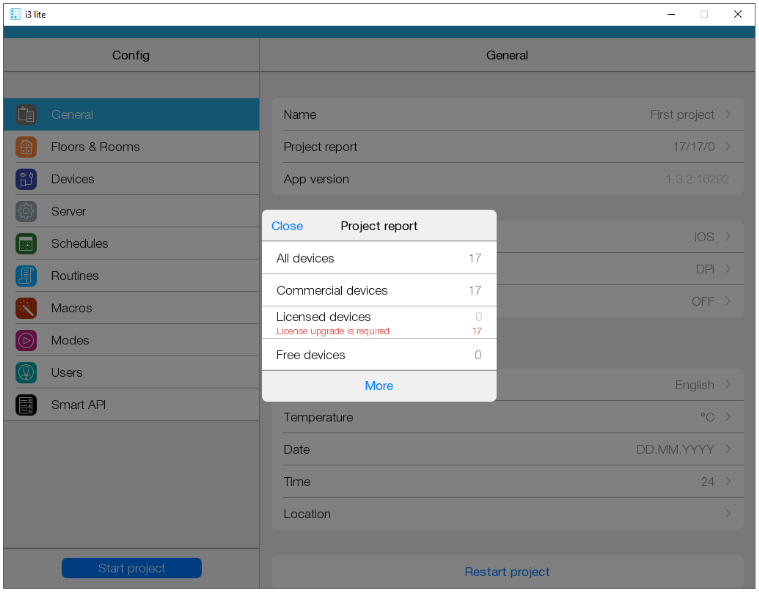Select the Commercial devices row

[x=379, y=290]
